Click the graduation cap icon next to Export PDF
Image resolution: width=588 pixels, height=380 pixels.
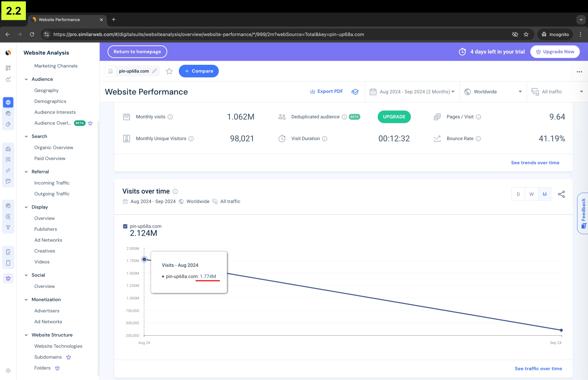tap(355, 92)
